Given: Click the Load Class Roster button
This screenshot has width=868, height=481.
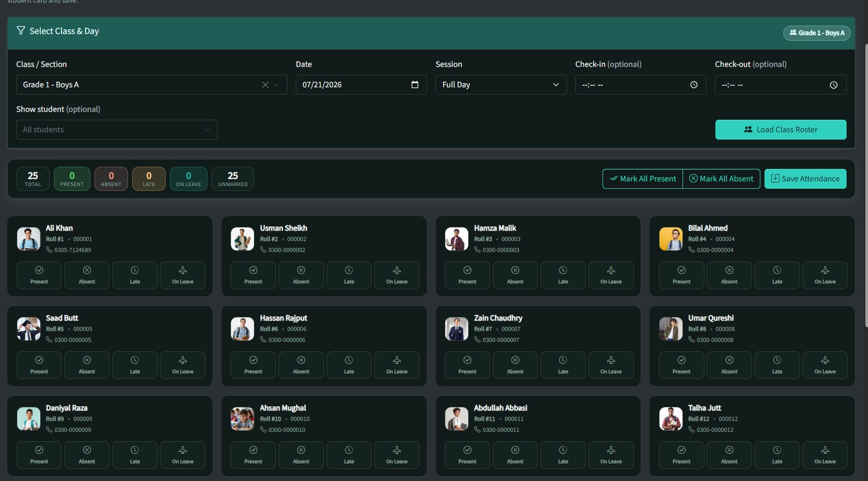Looking at the screenshot, I should point(781,130).
